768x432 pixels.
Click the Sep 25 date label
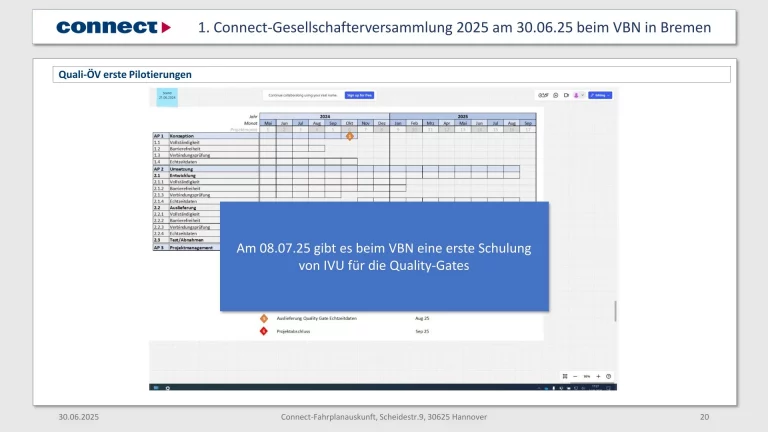[422, 331]
